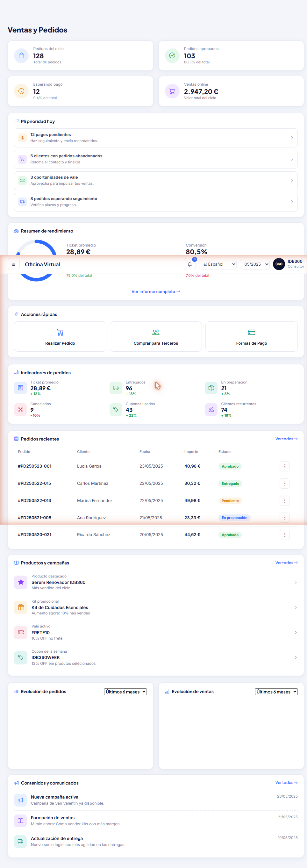
Task: Click the Comprar para Terceros button label
Action: coord(156,343)
